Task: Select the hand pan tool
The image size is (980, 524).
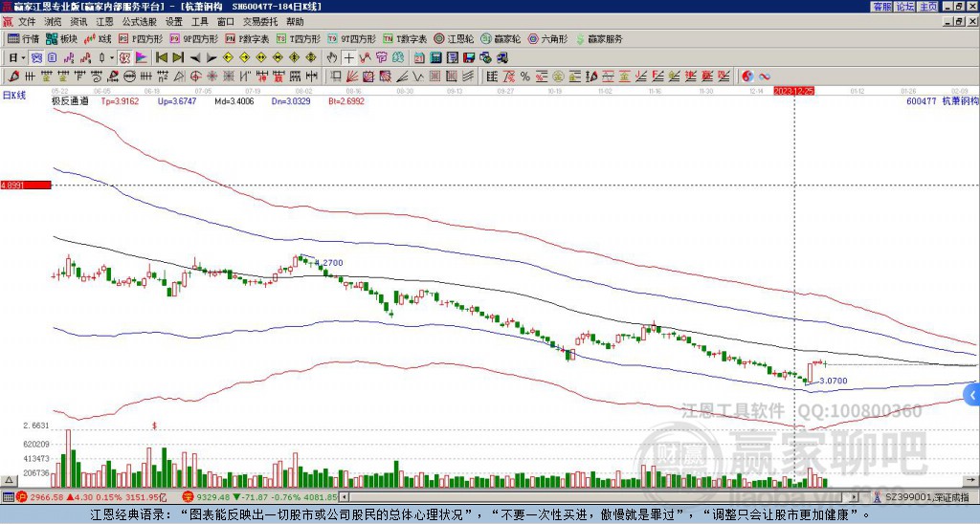Action: (332, 58)
